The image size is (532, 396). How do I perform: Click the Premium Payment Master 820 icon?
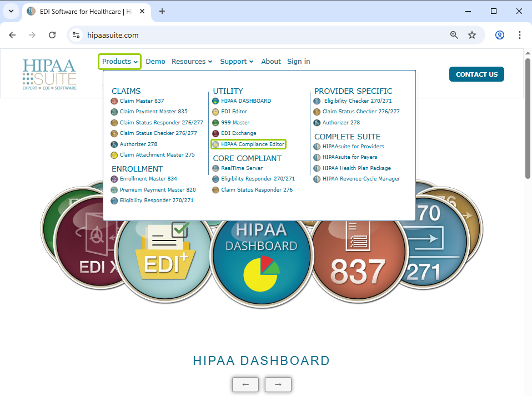114,190
